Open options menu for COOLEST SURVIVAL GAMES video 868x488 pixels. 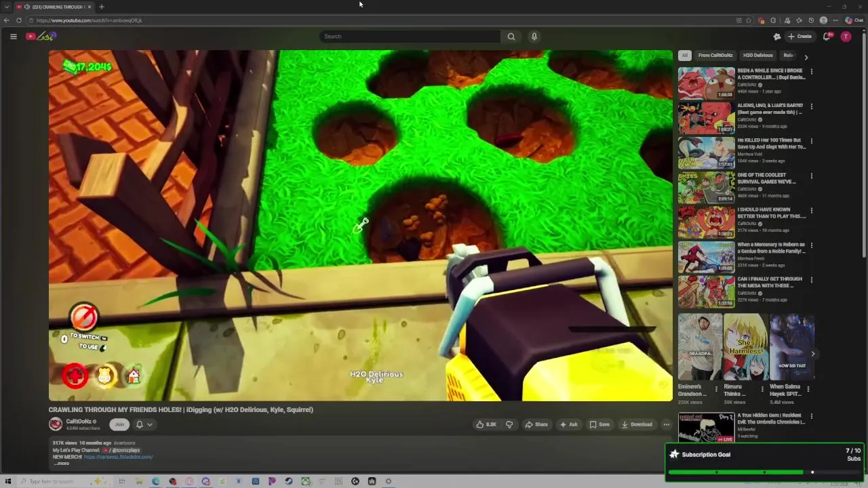(x=811, y=176)
